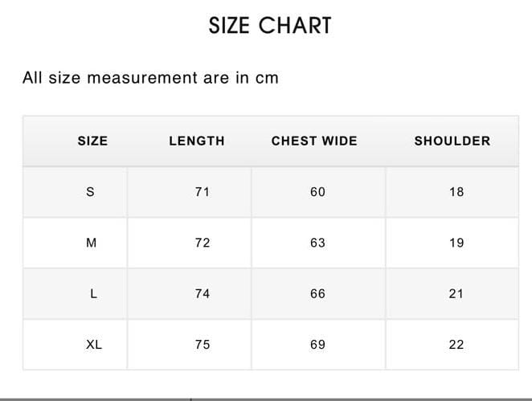Screen dimensions: 532x401
Task: Select the chest wide value 63
Action: (x=318, y=243)
